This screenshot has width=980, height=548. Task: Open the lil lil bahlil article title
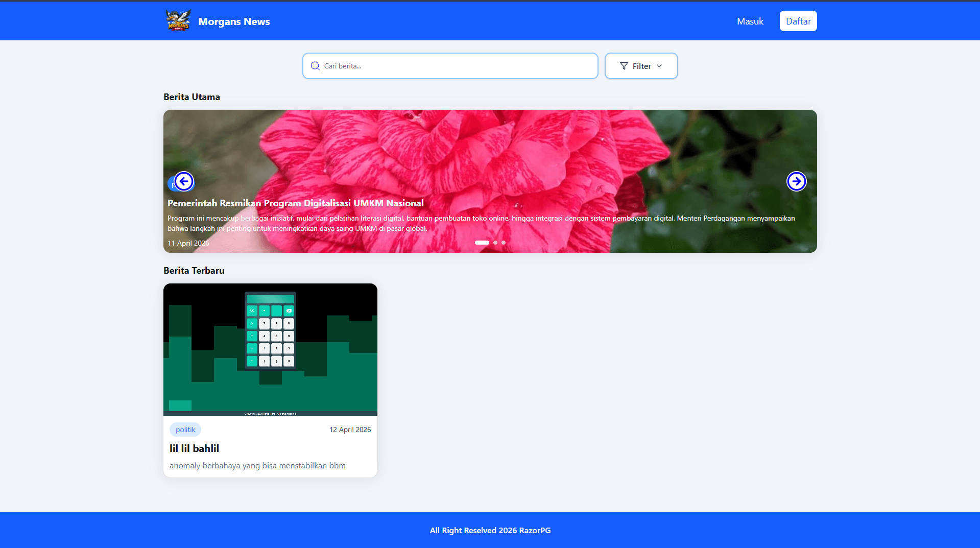click(x=194, y=448)
